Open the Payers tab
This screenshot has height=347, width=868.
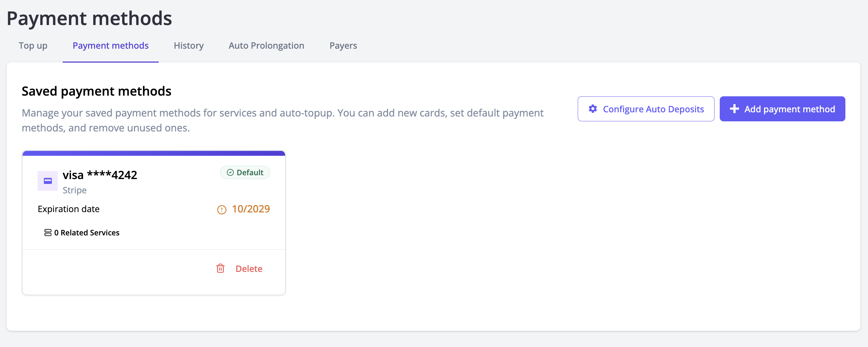coord(343,46)
